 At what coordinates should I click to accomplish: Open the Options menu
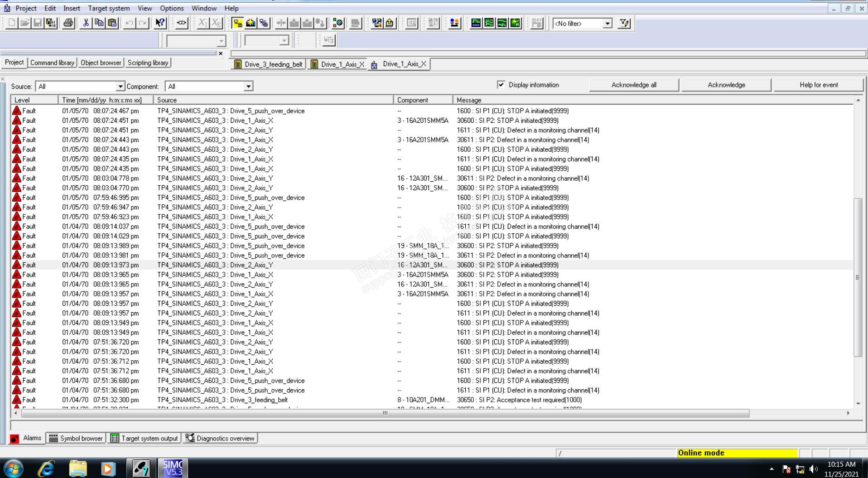point(172,8)
